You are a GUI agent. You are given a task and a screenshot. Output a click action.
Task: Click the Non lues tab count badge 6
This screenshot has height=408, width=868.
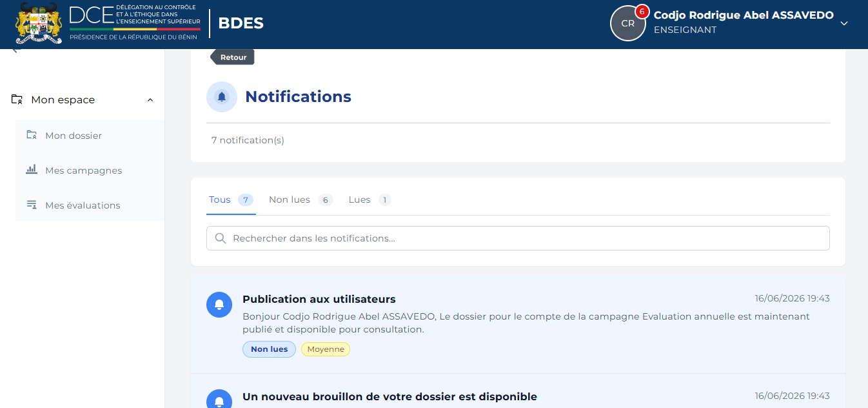(325, 200)
